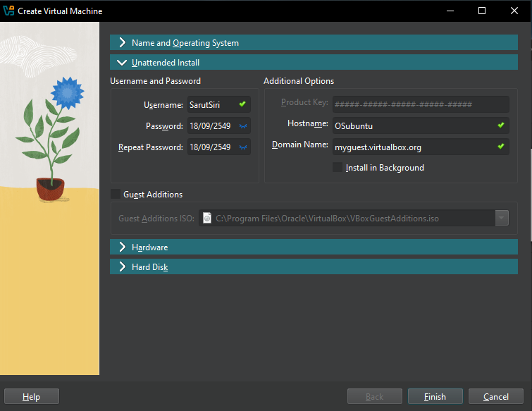Enable the Install in Background checkbox
This screenshot has width=532, height=411.
click(338, 168)
